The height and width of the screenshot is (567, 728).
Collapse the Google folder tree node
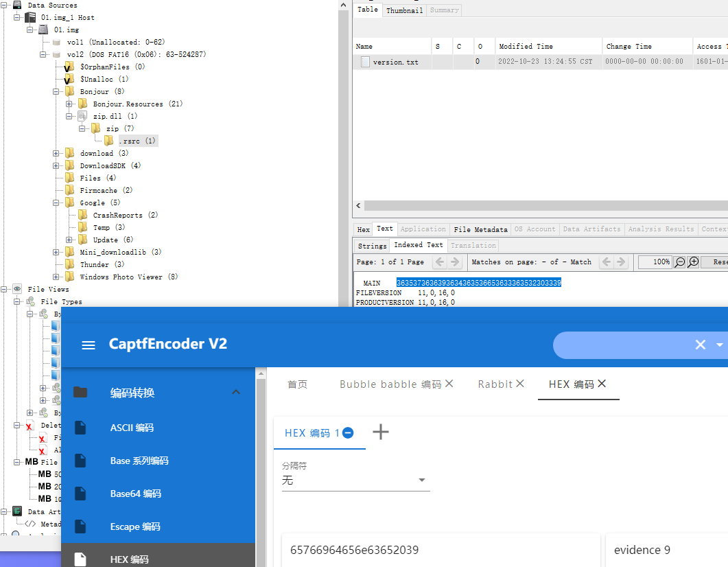pyautogui.click(x=56, y=202)
